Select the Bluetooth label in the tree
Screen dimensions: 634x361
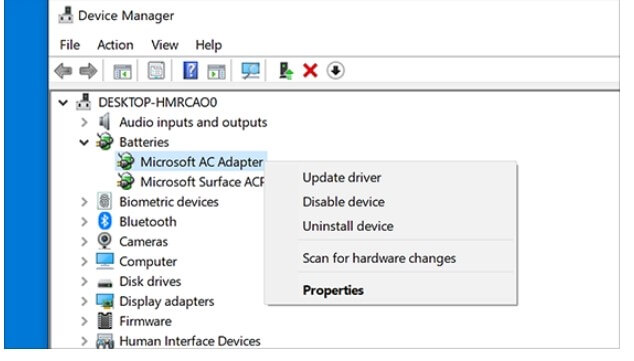pos(148,222)
